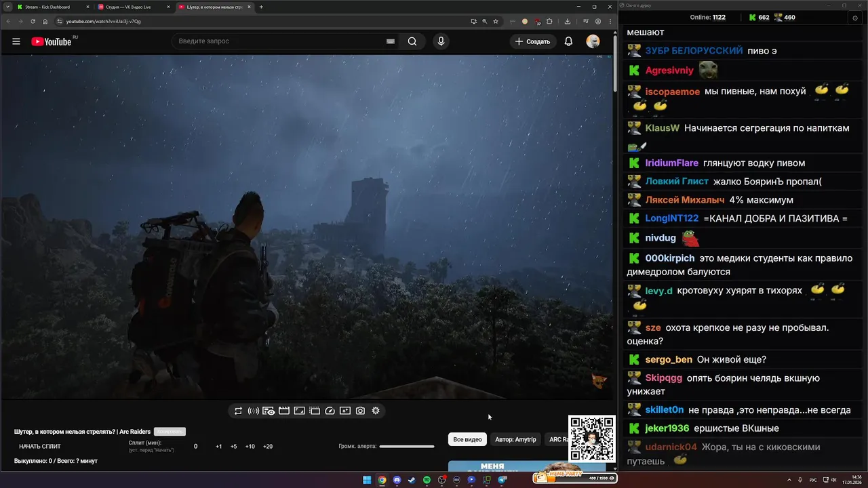The image size is (868, 488).
Task: Close the VK Видео Live tab
Action: [x=168, y=7]
